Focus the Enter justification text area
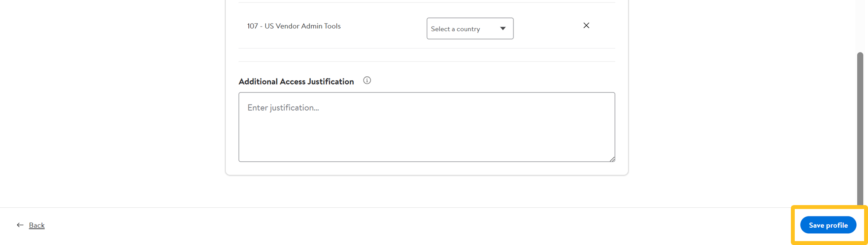Screen dimensions: 868x245 point(426,130)
